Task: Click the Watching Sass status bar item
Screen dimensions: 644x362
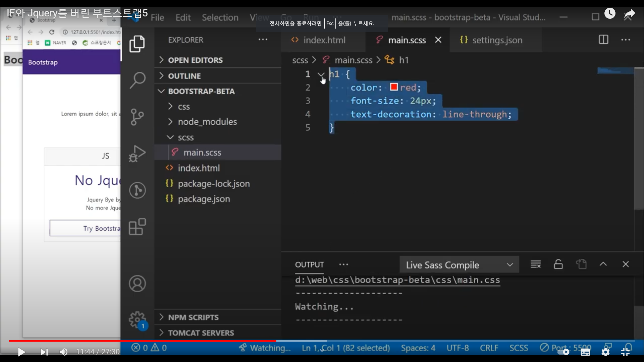Action: pos(265,348)
